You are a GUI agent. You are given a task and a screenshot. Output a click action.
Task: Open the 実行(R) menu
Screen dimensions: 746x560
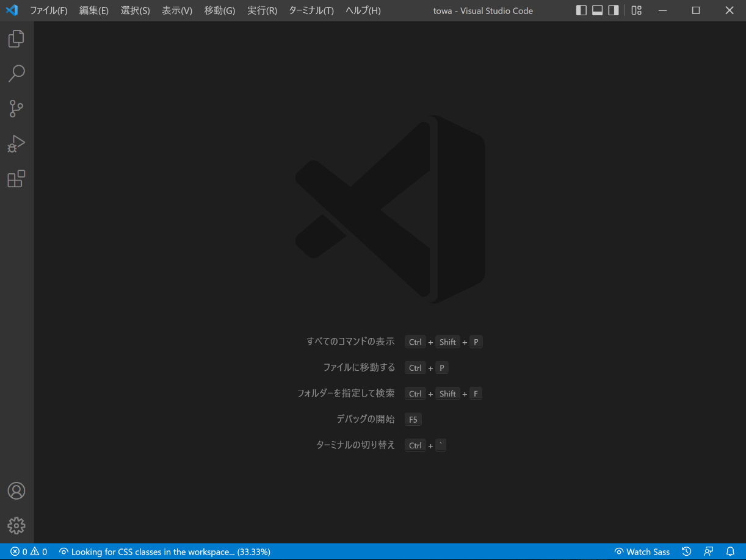click(x=263, y=10)
